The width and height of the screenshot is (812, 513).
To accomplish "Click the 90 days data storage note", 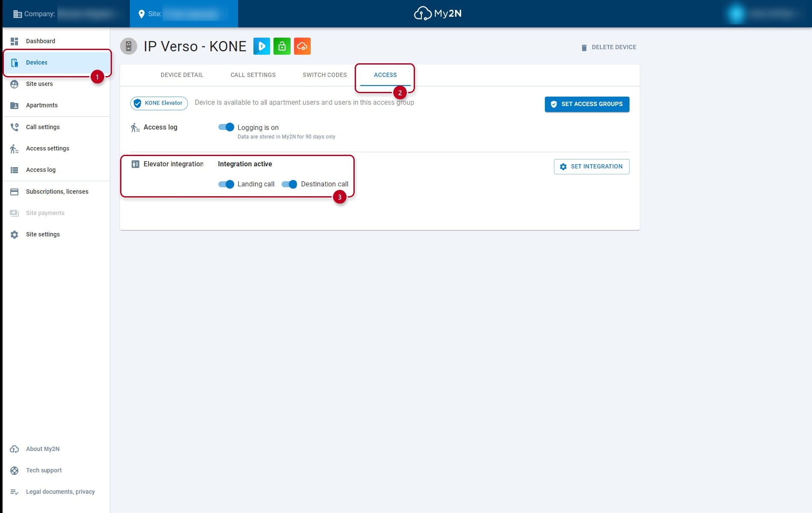I will pos(286,137).
